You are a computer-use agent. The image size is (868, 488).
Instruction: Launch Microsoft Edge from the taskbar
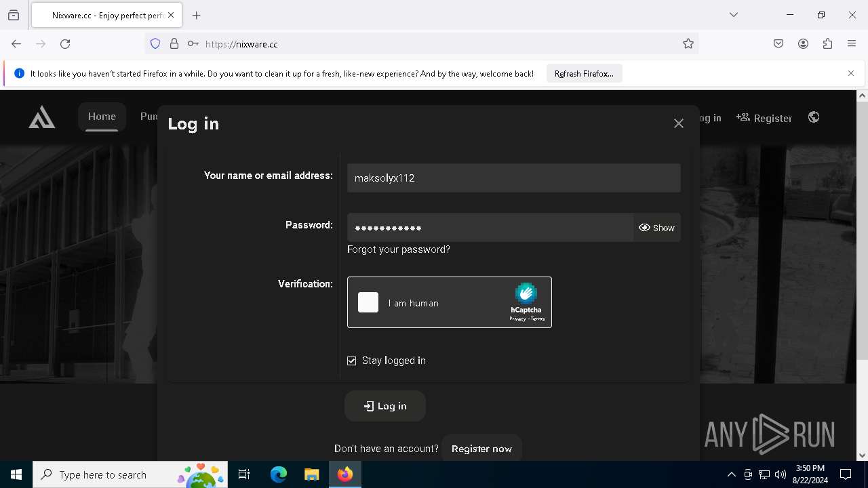[x=279, y=474]
